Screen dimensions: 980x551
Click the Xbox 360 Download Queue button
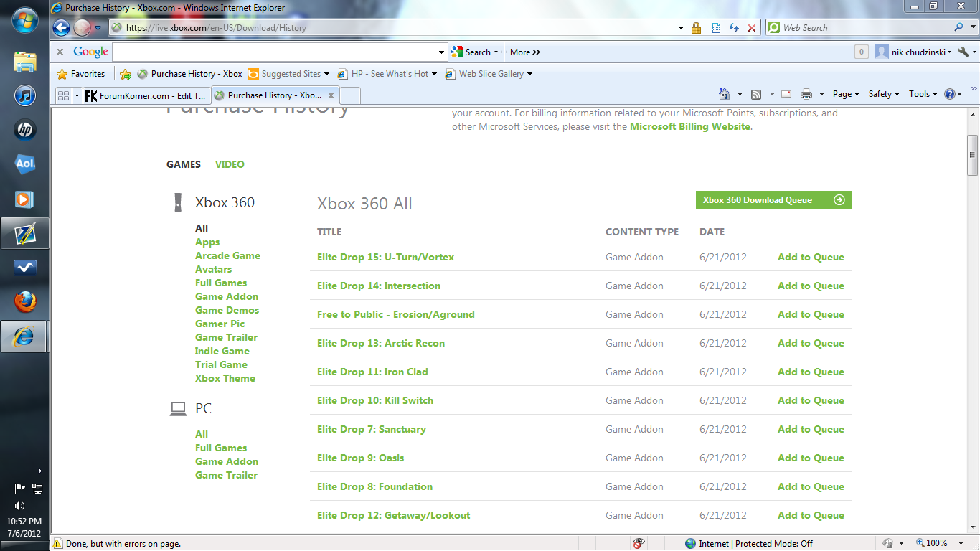(773, 200)
